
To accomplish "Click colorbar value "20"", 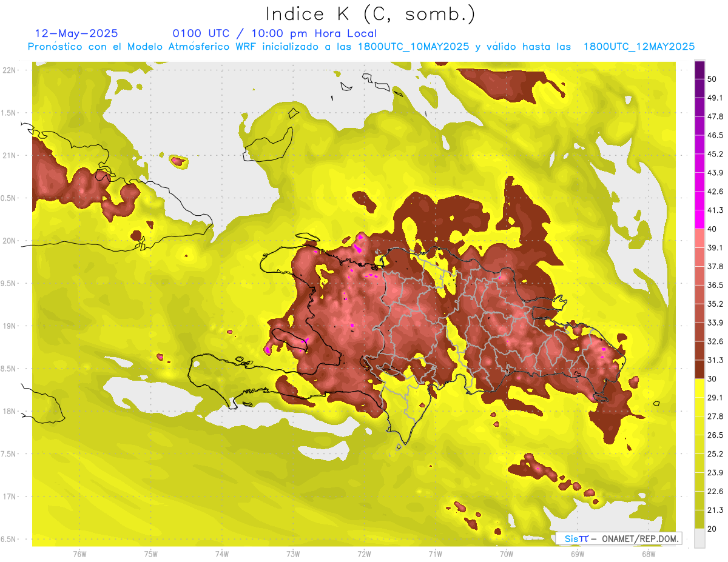I will click(x=712, y=529).
